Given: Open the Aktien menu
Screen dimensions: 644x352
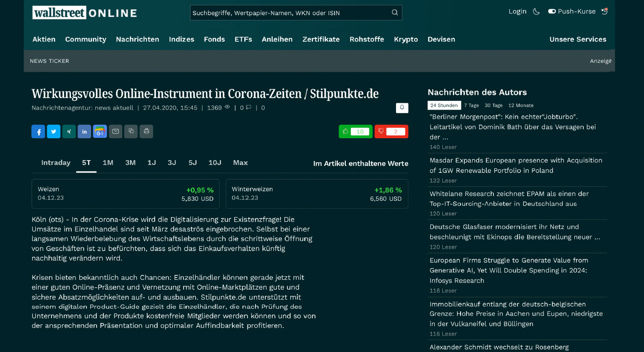Looking at the screenshot, I should click(44, 39).
